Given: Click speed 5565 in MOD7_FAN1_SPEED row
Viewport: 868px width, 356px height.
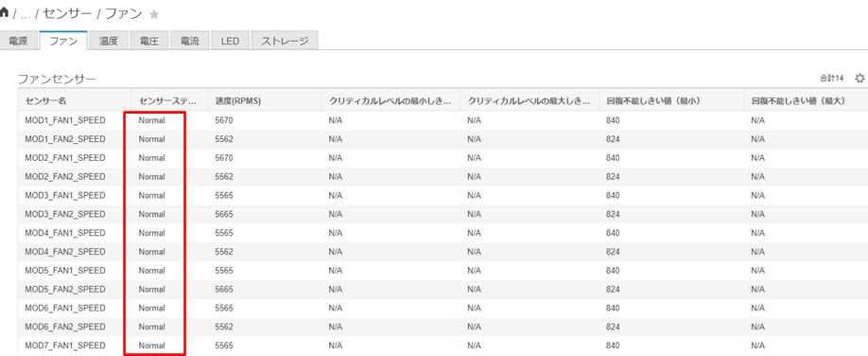Looking at the screenshot, I should pyautogui.click(x=224, y=346).
